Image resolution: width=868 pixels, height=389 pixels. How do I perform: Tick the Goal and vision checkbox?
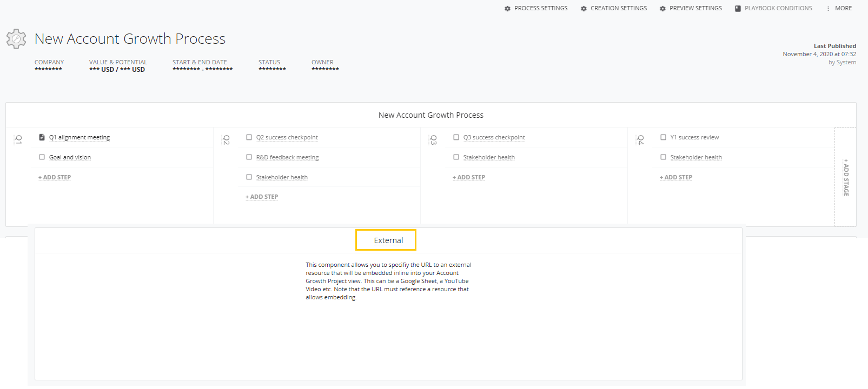[x=42, y=157]
